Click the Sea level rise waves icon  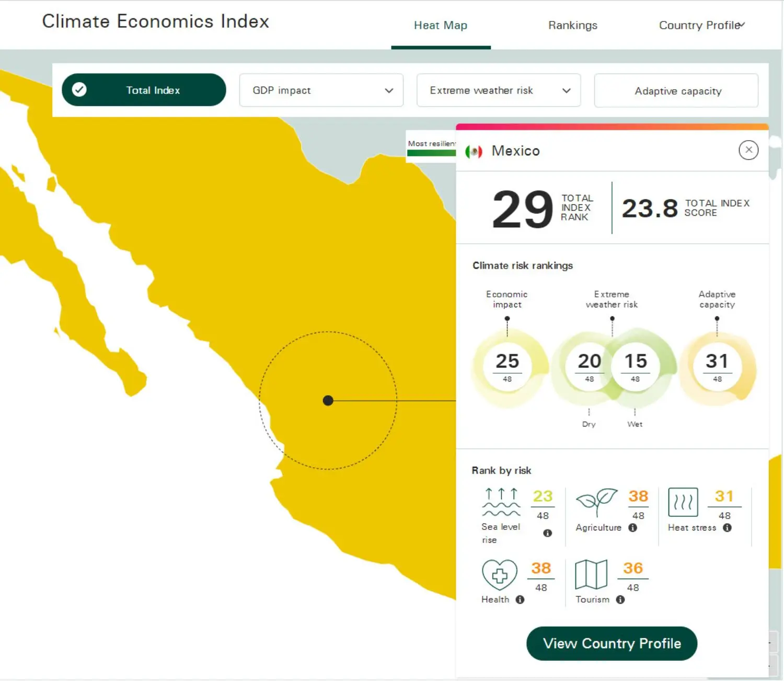point(501,503)
